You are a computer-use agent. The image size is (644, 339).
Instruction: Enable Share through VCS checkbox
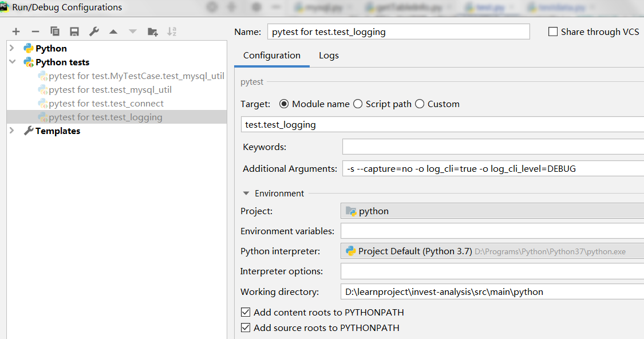tap(553, 31)
